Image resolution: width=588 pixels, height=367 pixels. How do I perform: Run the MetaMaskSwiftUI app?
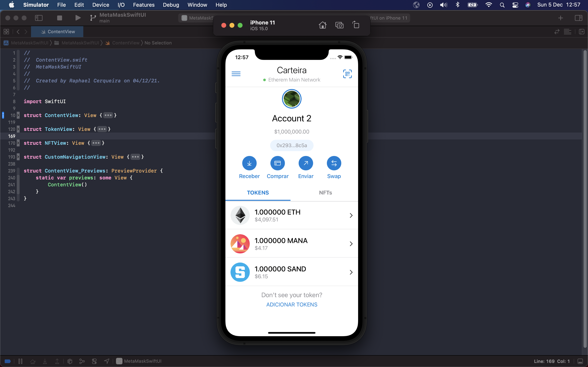(78, 18)
